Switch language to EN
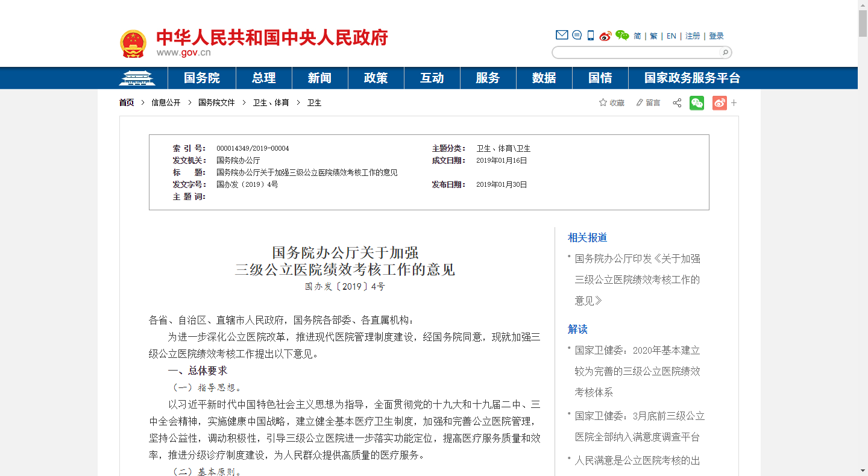 [x=671, y=36]
